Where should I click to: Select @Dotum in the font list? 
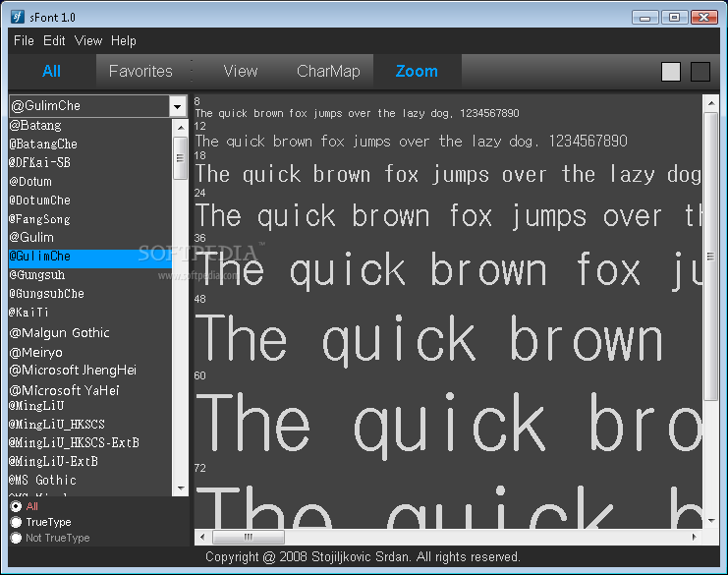pyautogui.click(x=90, y=181)
